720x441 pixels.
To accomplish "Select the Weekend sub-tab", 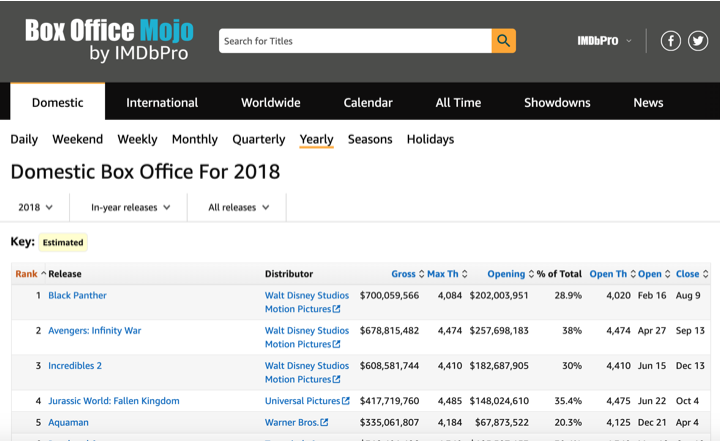I will pos(78,139).
